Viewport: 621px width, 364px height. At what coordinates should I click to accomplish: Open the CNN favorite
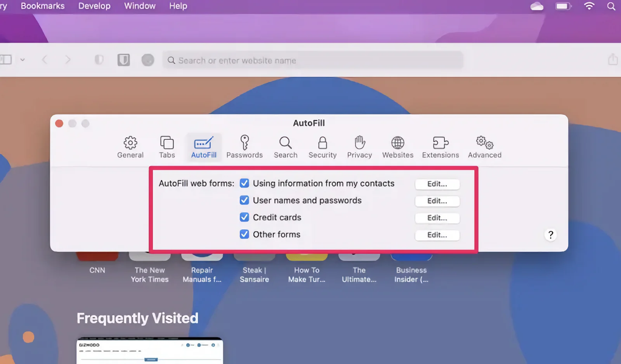[x=97, y=264]
